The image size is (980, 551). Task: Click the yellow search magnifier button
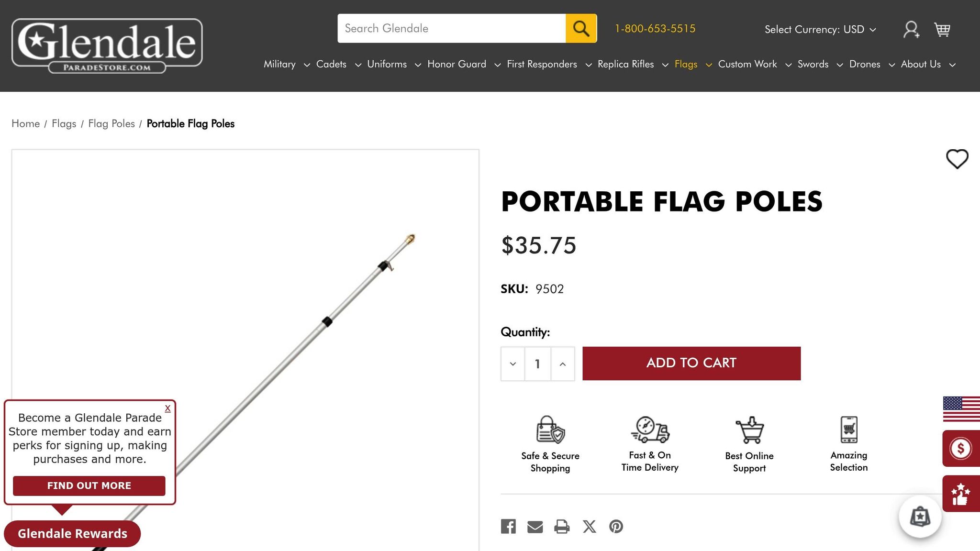pyautogui.click(x=581, y=29)
